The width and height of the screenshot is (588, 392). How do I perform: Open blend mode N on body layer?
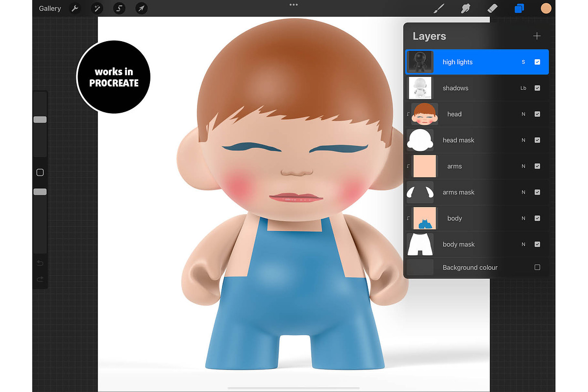coord(523,218)
